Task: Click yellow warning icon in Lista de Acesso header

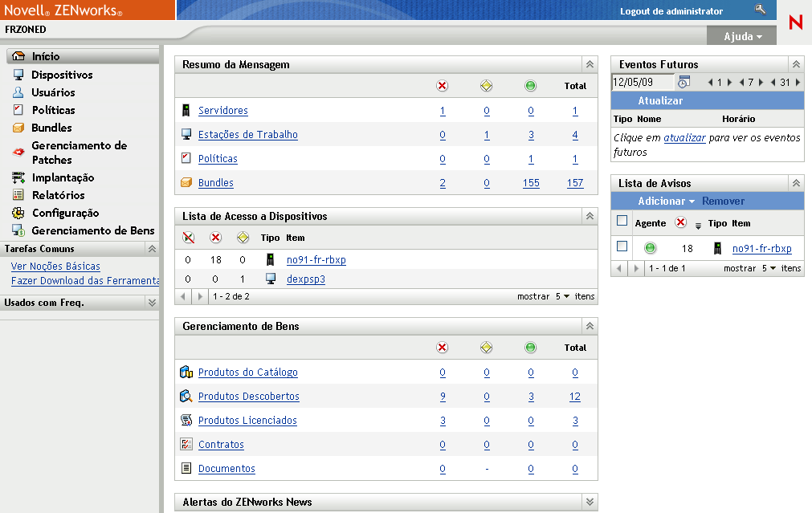Action: (x=243, y=238)
